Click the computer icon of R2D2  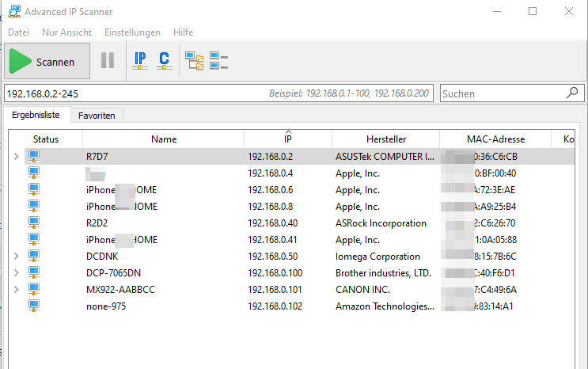[x=34, y=223]
